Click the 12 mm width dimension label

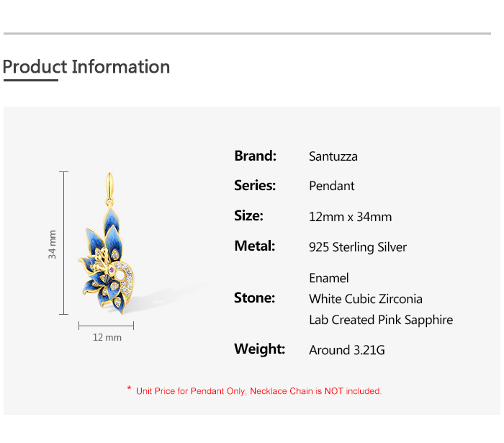107,337
